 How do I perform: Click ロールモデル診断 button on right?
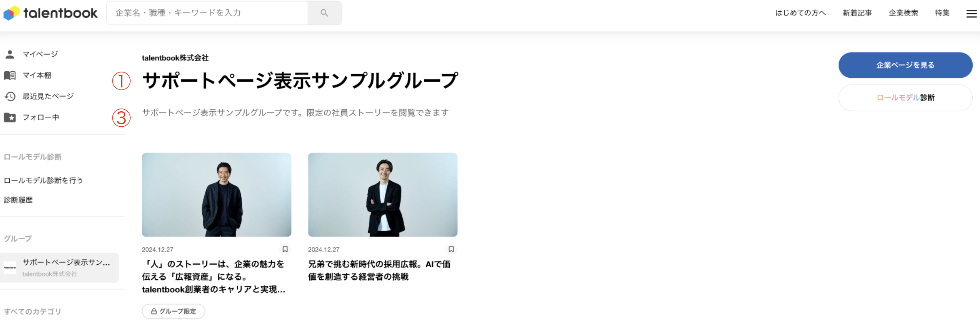pos(905,98)
